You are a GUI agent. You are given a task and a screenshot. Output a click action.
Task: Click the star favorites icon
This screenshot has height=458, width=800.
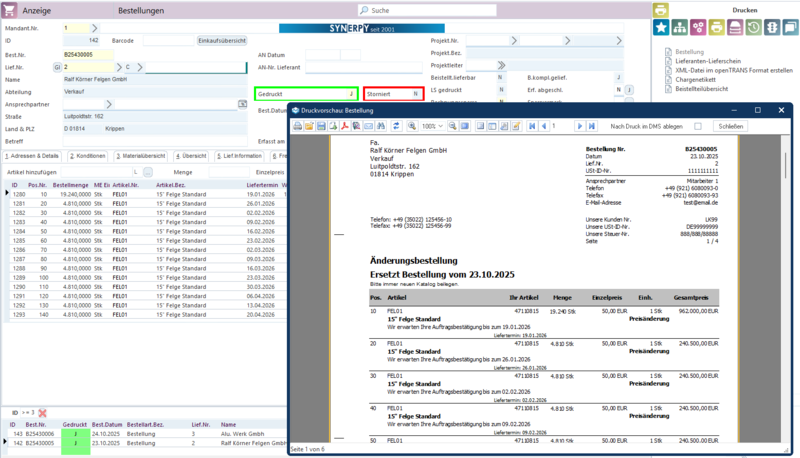click(661, 28)
